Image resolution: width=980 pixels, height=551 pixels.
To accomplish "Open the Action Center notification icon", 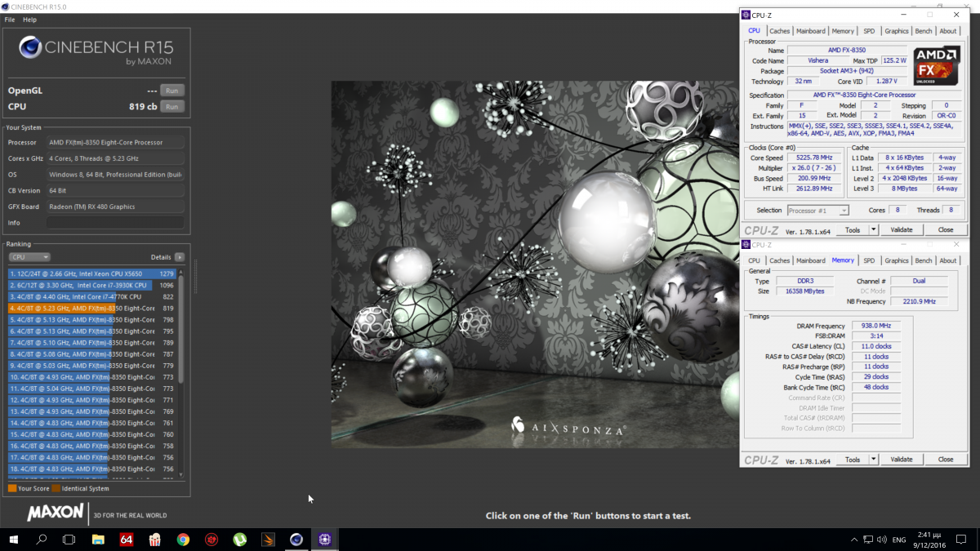I will click(x=962, y=540).
